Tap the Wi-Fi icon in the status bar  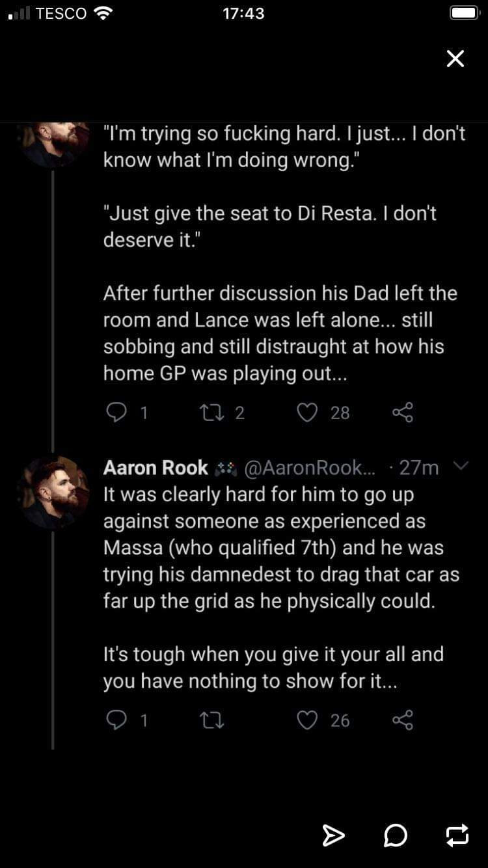(x=103, y=13)
